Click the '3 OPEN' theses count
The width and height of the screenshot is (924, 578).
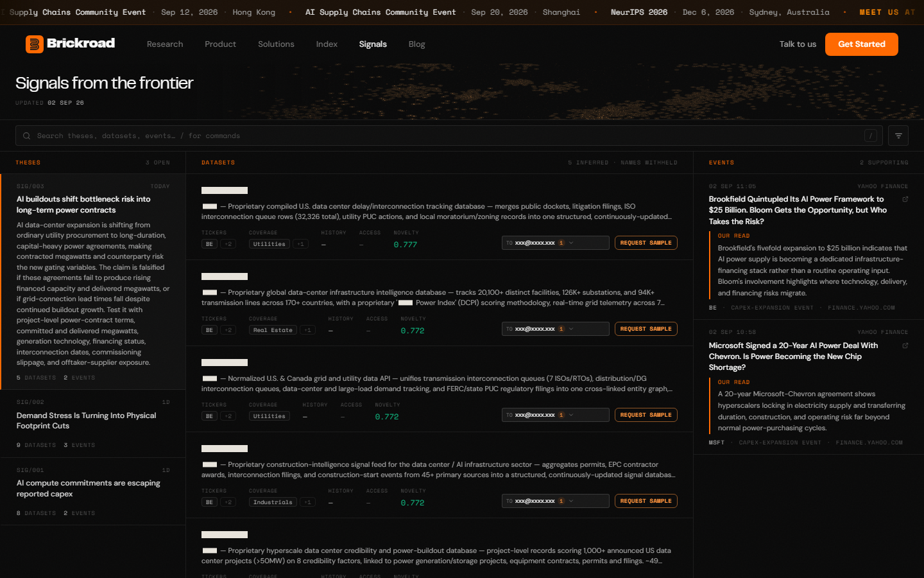(158, 162)
